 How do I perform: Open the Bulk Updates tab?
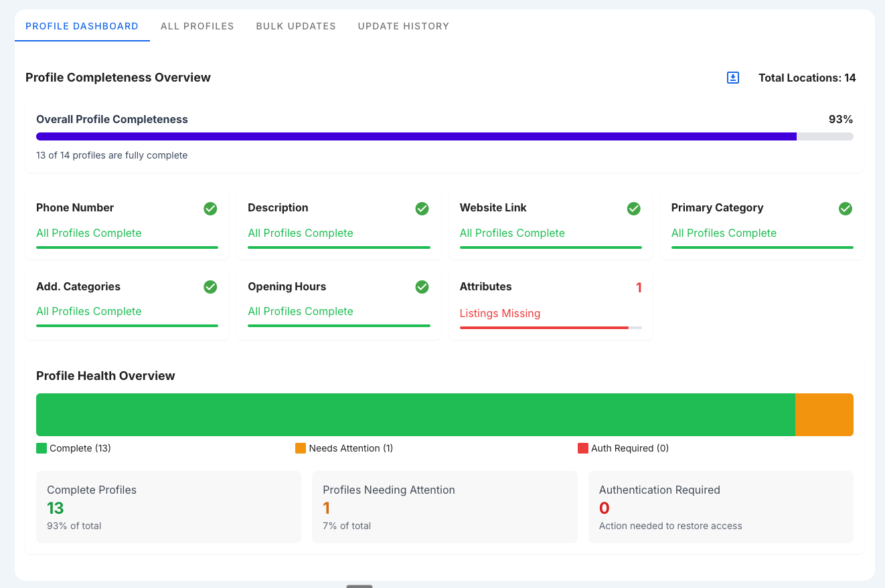(296, 26)
